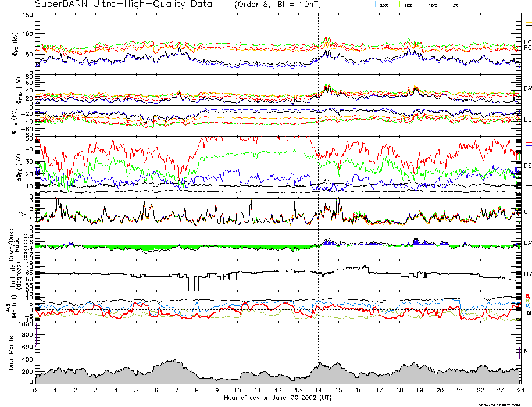Viewport: 532px width, 407px height.
Task: Click the ΔΦpc (kV) axis label
Action: coord(11,166)
